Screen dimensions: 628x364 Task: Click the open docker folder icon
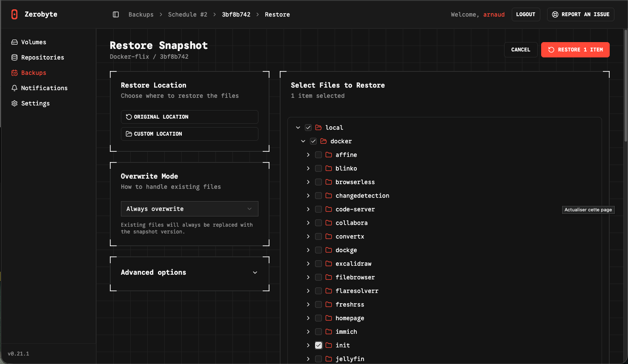click(x=324, y=141)
